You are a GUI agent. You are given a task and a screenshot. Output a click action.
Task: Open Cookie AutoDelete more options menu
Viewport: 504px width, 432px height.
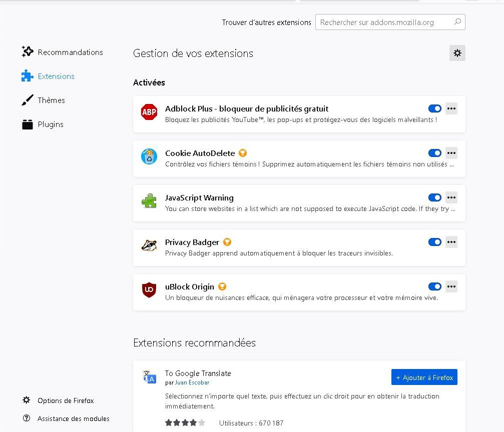pos(451,153)
